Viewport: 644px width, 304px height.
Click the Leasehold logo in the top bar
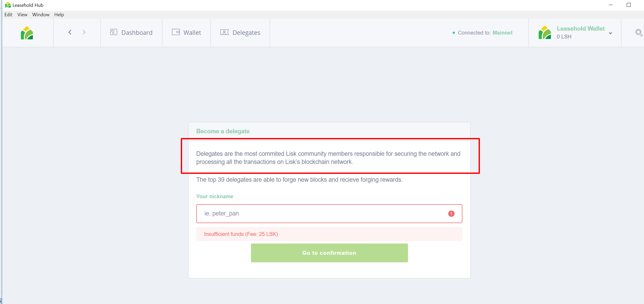[27, 33]
